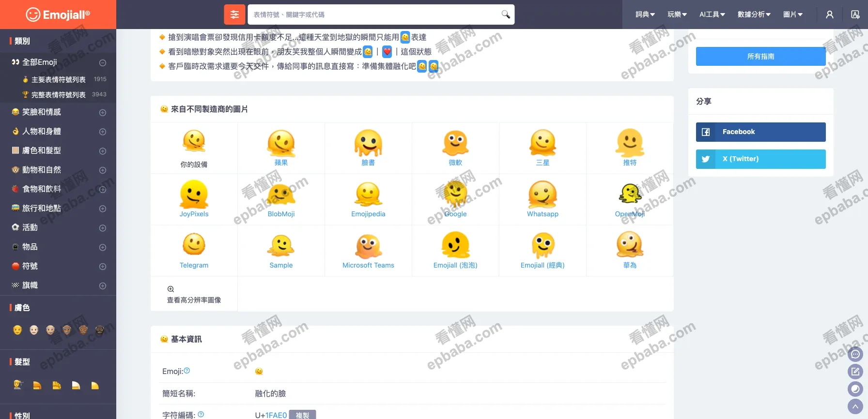
Task: Click the back-to-top arrow icon
Action: click(x=855, y=406)
